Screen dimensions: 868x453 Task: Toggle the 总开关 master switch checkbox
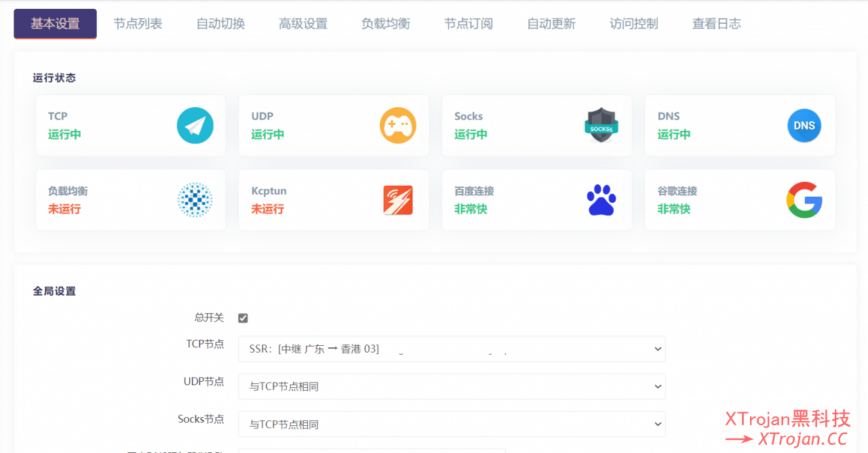coord(242,317)
